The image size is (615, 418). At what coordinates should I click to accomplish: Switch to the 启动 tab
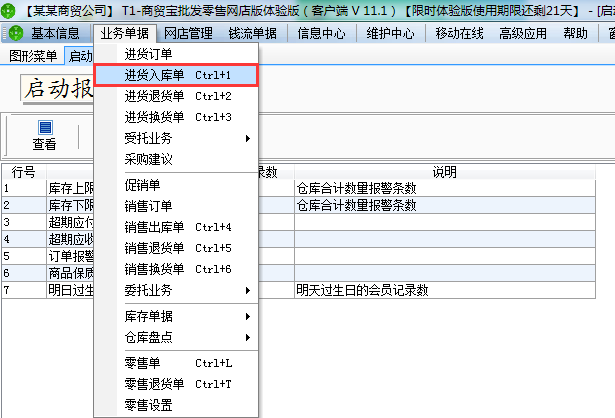(x=79, y=56)
